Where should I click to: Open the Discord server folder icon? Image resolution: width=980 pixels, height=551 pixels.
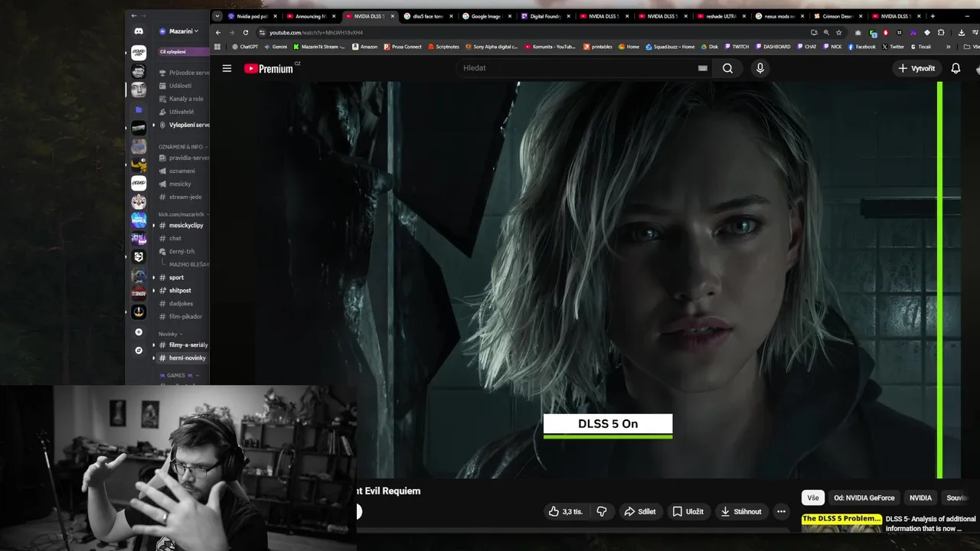(x=139, y=109)
